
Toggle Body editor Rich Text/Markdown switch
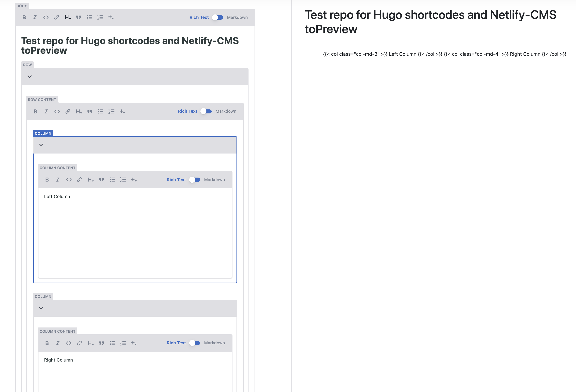[218, 17]
